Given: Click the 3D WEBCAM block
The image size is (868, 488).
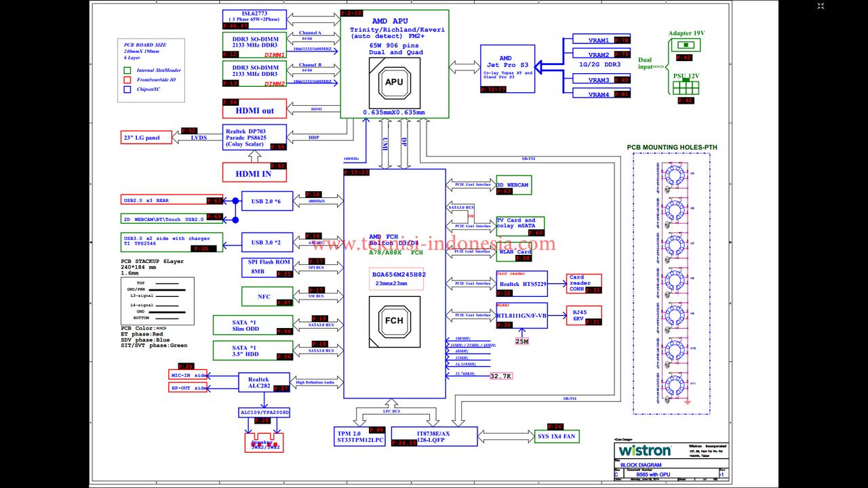Looking at the screenshot, I should click(513, 186).
